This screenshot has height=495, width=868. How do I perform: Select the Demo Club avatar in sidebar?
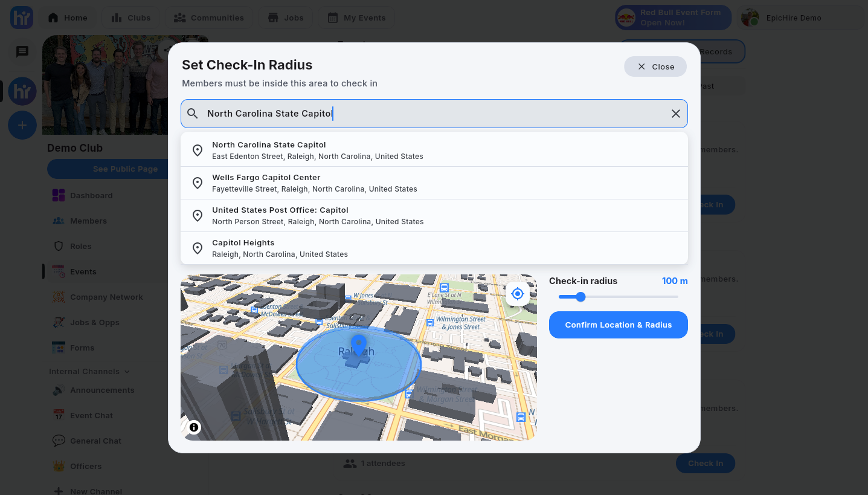(22, 92)
